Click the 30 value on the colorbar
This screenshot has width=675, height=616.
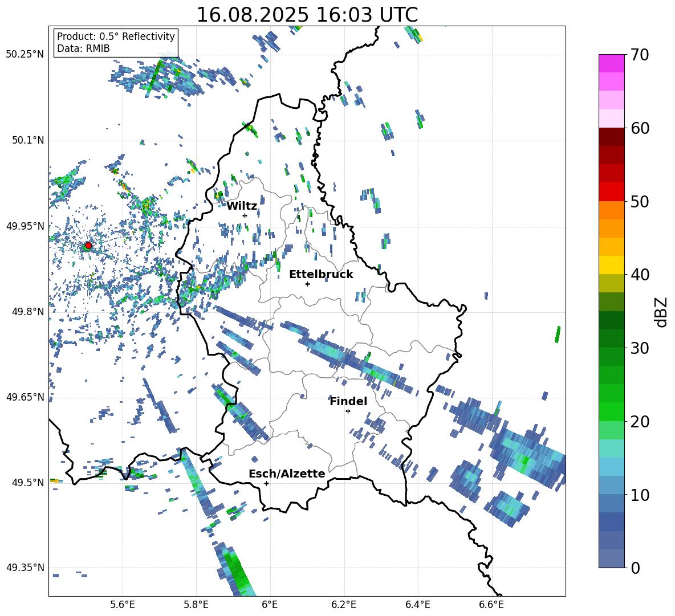click(x=640, y=348)
